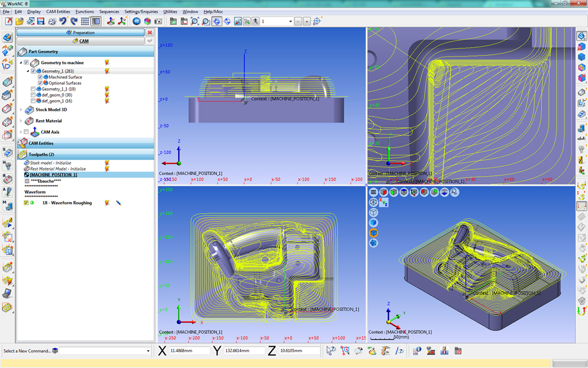Click lightning icon beside Geometry to machine

pyautogui.click(x=107, y=62)
